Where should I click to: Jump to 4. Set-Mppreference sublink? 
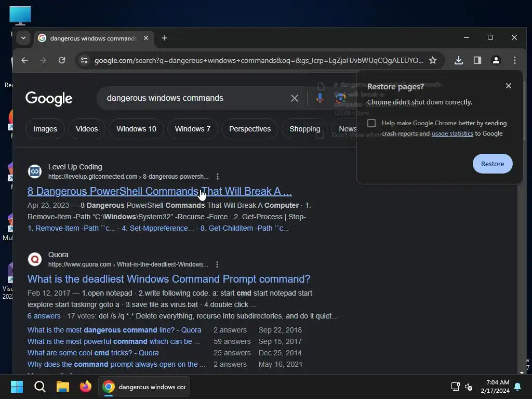(x=158, y=229)
